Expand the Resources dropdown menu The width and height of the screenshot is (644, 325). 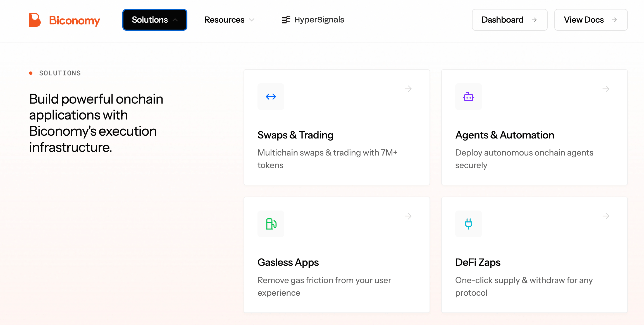229,20
